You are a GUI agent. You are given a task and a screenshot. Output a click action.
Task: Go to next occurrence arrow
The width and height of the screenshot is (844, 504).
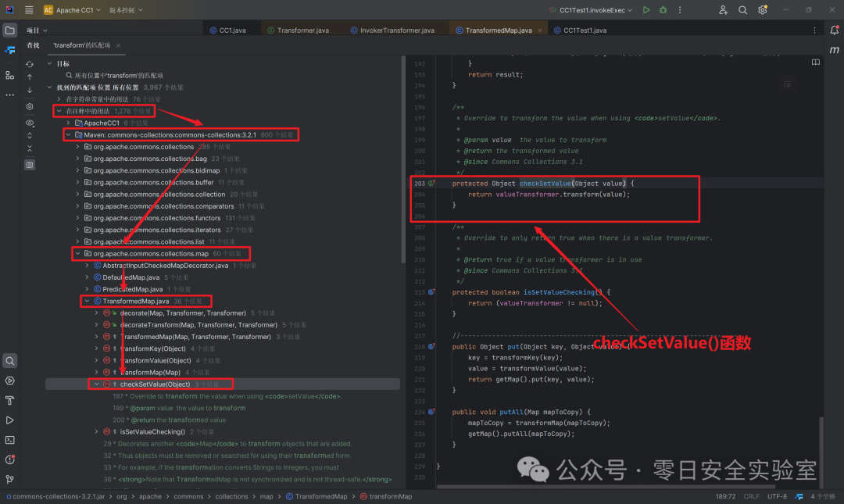[30, 90]
